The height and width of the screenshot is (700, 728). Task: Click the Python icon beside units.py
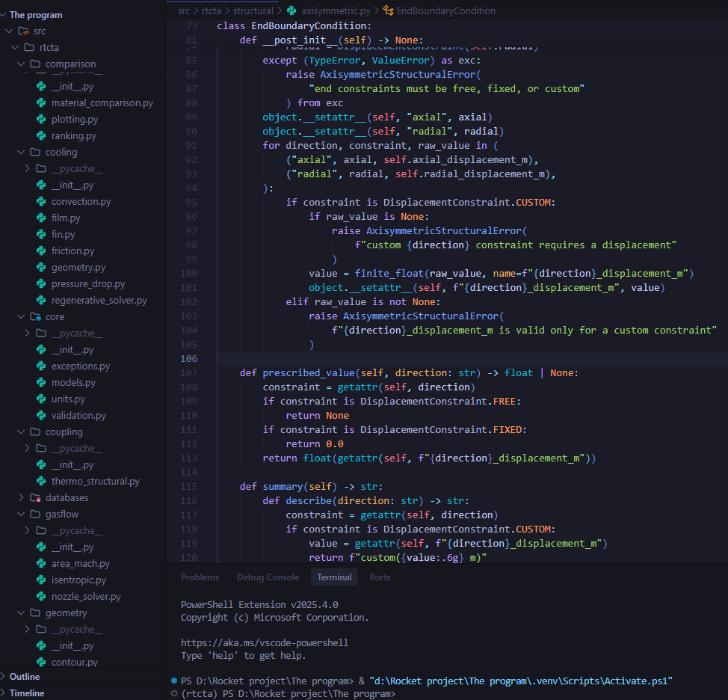pos(41,399)
